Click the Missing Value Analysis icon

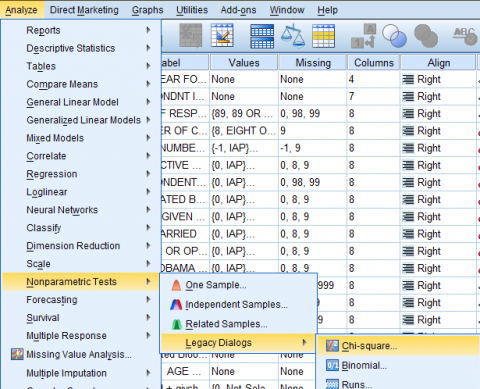pyautogui.click(x=17, y=354)
